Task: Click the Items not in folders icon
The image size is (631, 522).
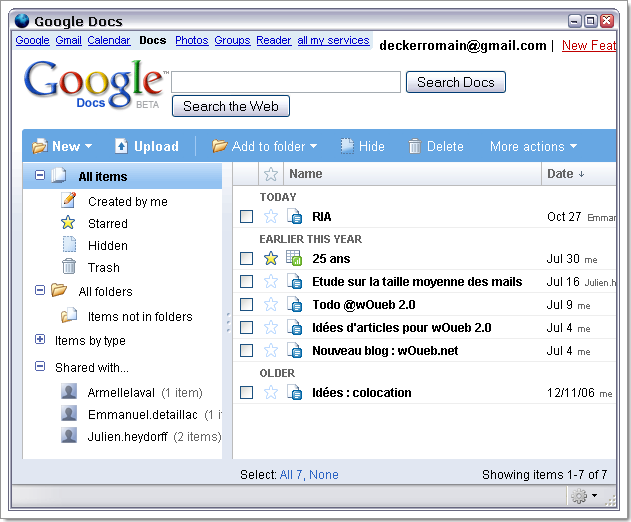Action: click(69, 315)
